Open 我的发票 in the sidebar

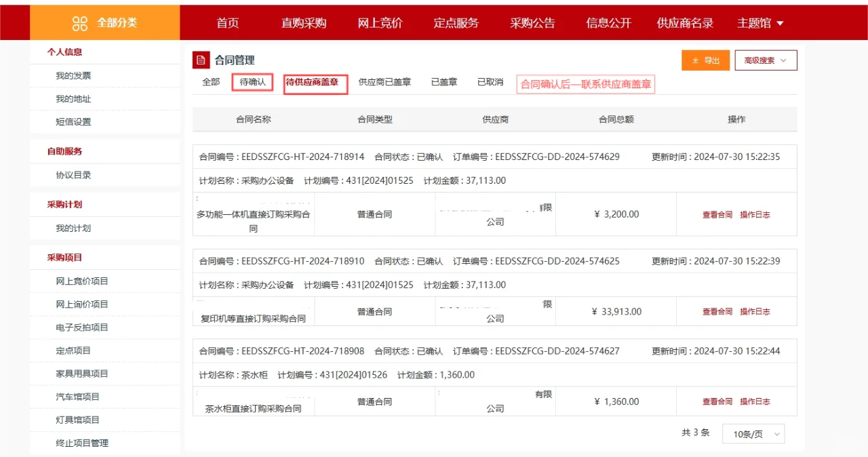76,75
